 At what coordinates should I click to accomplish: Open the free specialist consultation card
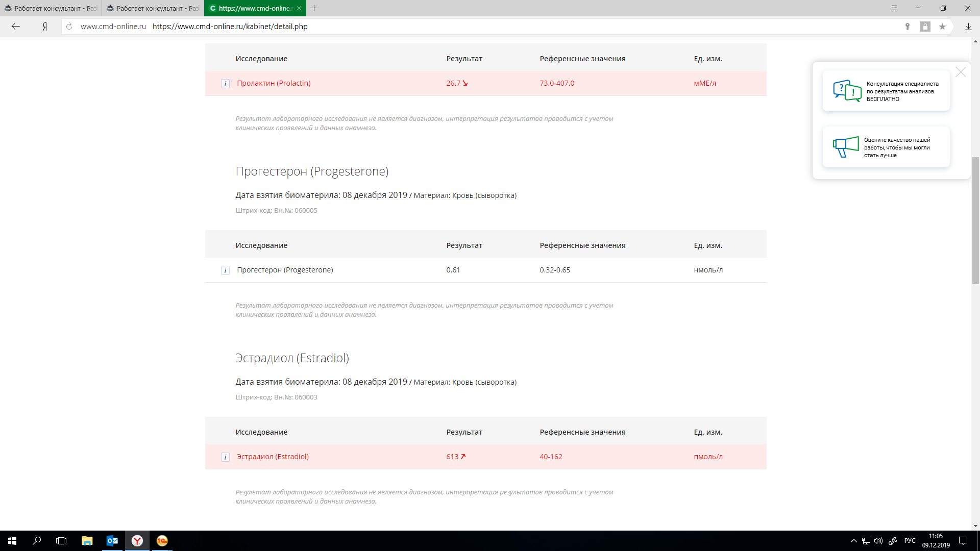click(x=886, y=91)
